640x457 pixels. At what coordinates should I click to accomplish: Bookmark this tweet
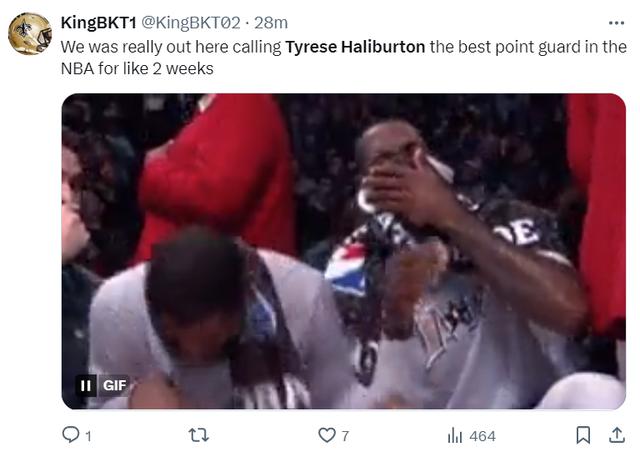(x=583, y=435)
